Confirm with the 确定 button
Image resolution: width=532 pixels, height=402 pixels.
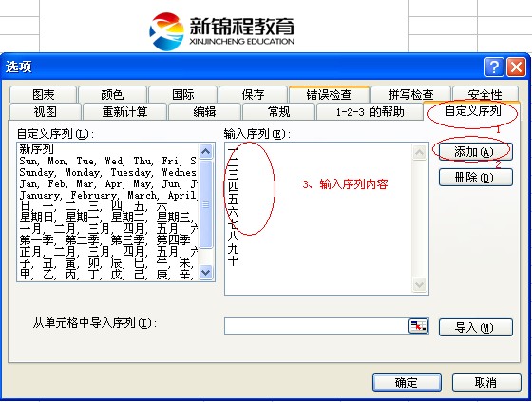[x=407, y=383]
